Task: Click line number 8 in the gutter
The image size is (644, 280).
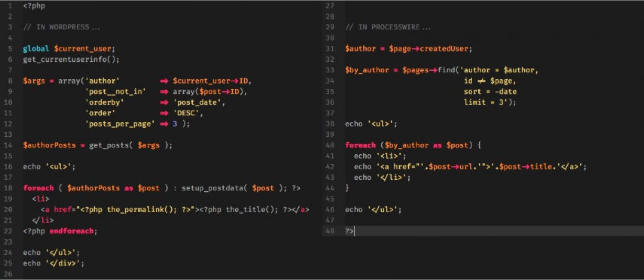Action: point(9,81)
